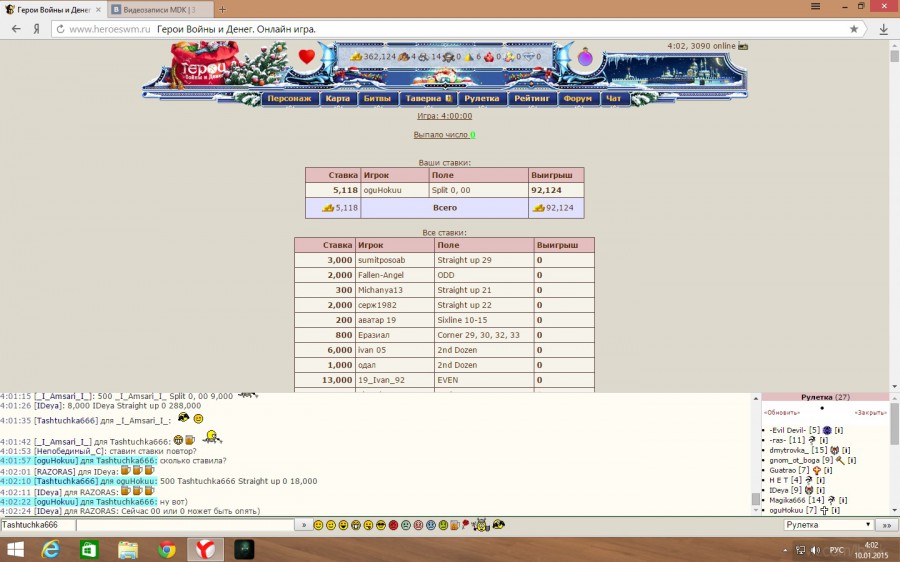
Task: Insert the beer mug emoticon
Action: (x=454, y=525)
